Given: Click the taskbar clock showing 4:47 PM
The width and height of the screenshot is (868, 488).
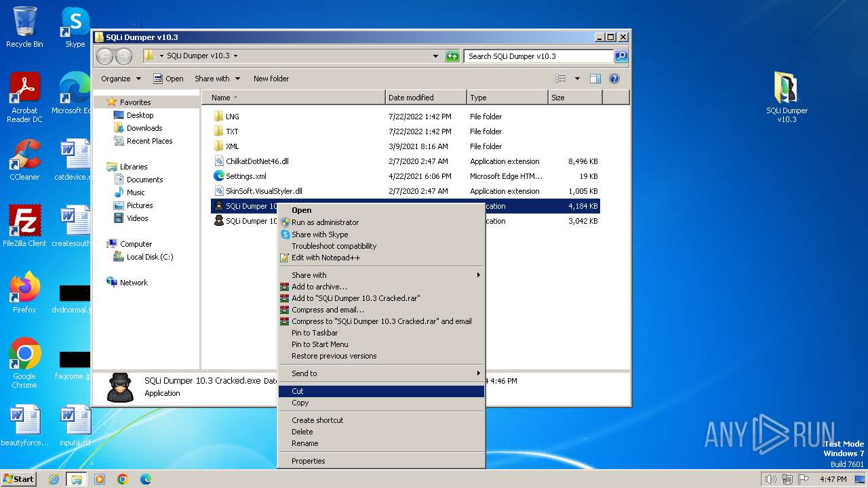Looking at the screenshot, I should pyautogui.click(x=833, y=479).
